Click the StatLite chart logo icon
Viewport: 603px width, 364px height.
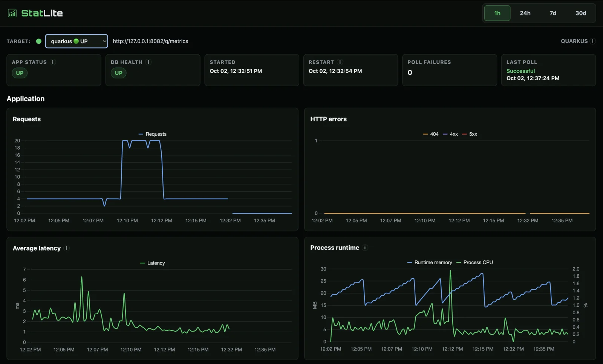tap(12, 13)
